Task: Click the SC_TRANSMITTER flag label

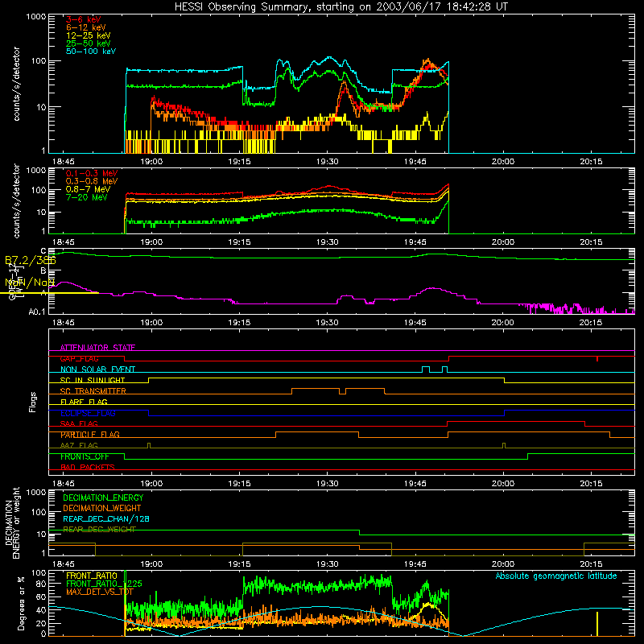Action: coord(93,390)
